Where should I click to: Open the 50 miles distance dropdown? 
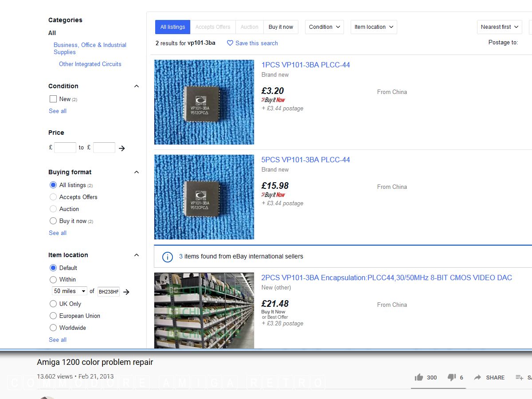click(x=70, y=291)
